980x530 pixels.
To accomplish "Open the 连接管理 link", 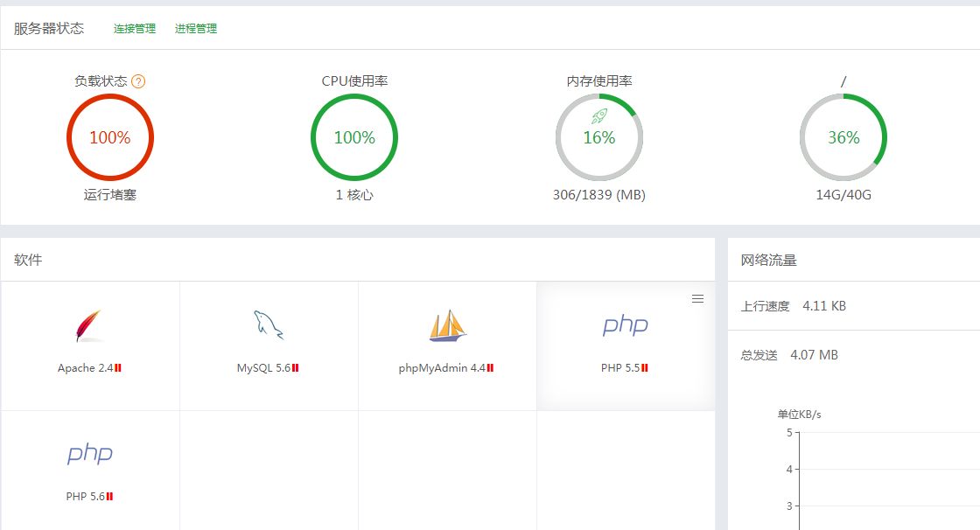I will (135, 29).
